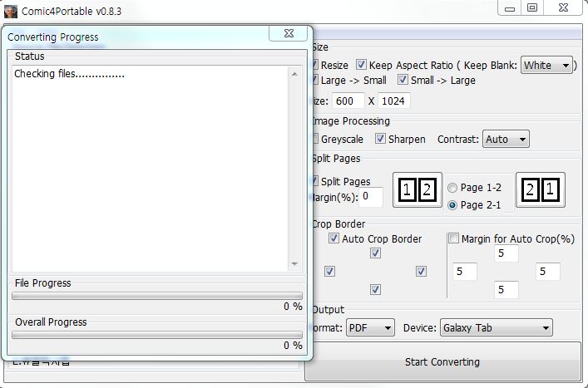Image resolution: width=588 pixels, height=388 pixels.
Task: Click the right auto crop margin field
Action: tap(548, 272)
